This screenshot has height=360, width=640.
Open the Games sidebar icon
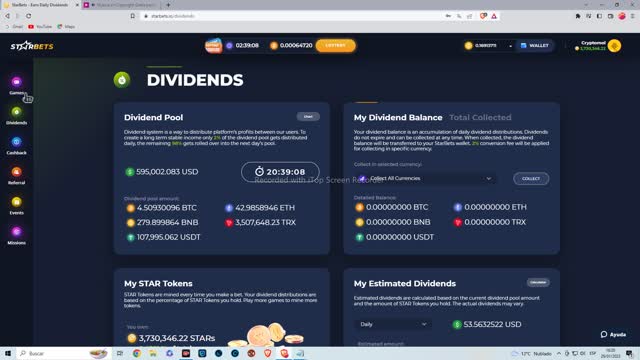pyautogui.click(x=16, y=82)
